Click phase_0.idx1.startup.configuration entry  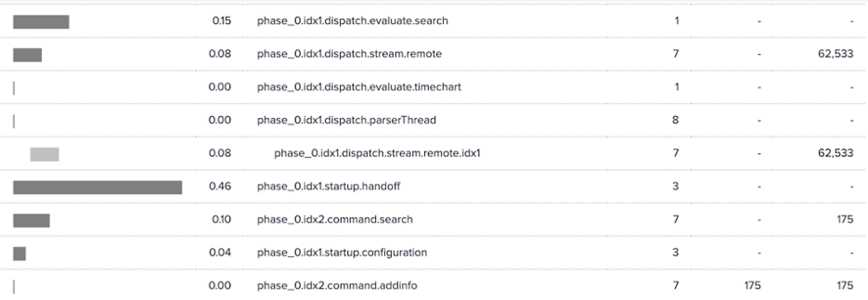point(342,252)
